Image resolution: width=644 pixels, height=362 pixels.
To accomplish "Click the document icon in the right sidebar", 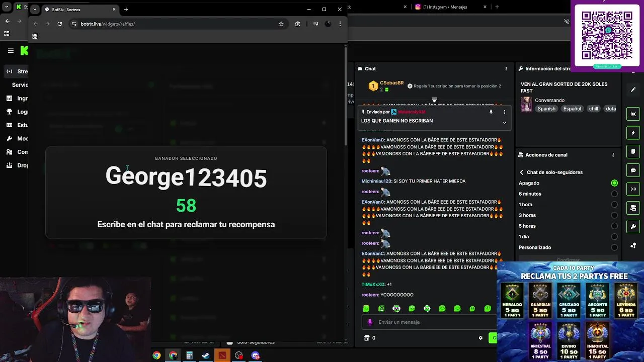I will click(x=633, y=151).
